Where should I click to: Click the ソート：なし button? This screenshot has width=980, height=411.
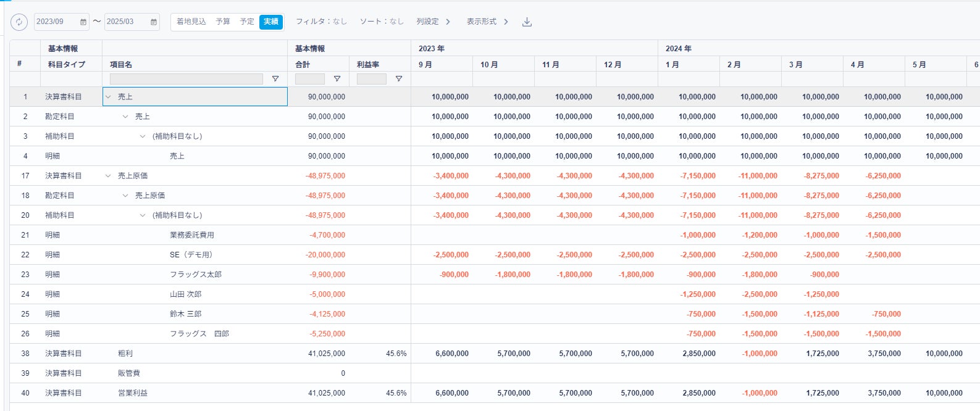coord(382,22)
